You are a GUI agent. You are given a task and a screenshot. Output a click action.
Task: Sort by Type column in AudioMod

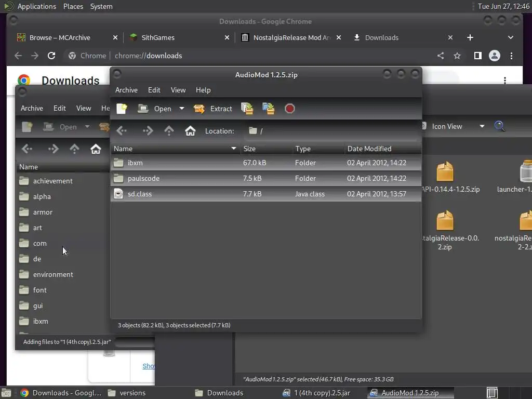coord(318,149)
